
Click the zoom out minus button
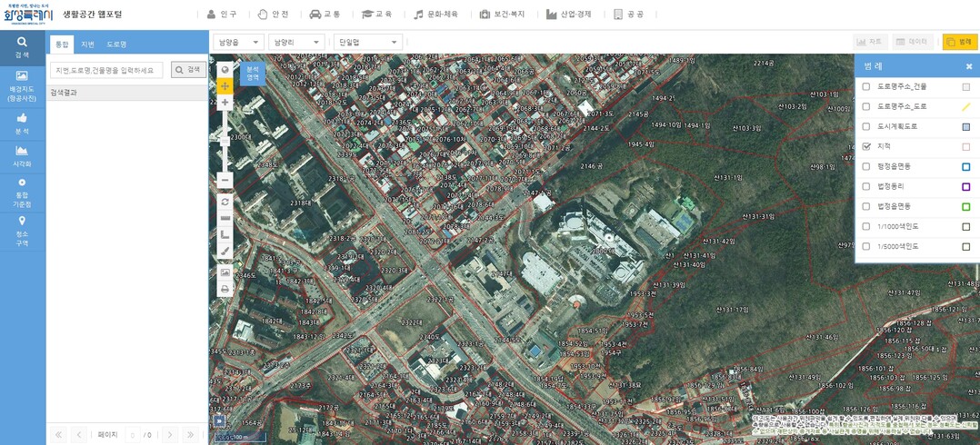225,180
